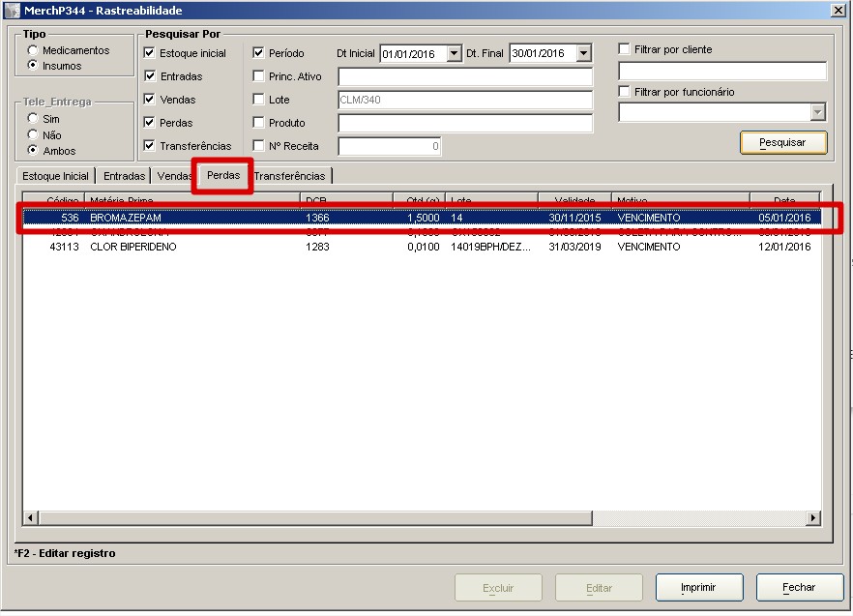Sort by the Validade column header
Screen dimensions: 853x616
tap(574, 200)
